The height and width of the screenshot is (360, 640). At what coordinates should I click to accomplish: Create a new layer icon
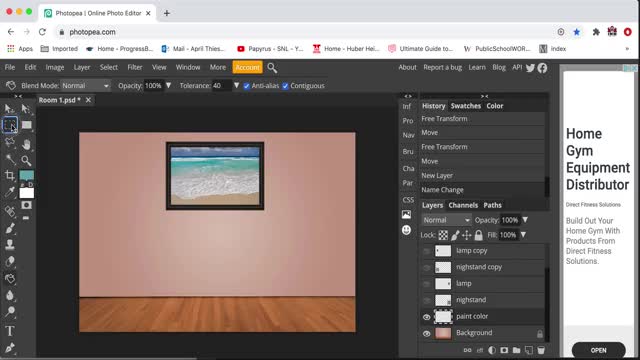tap(529, 350)
